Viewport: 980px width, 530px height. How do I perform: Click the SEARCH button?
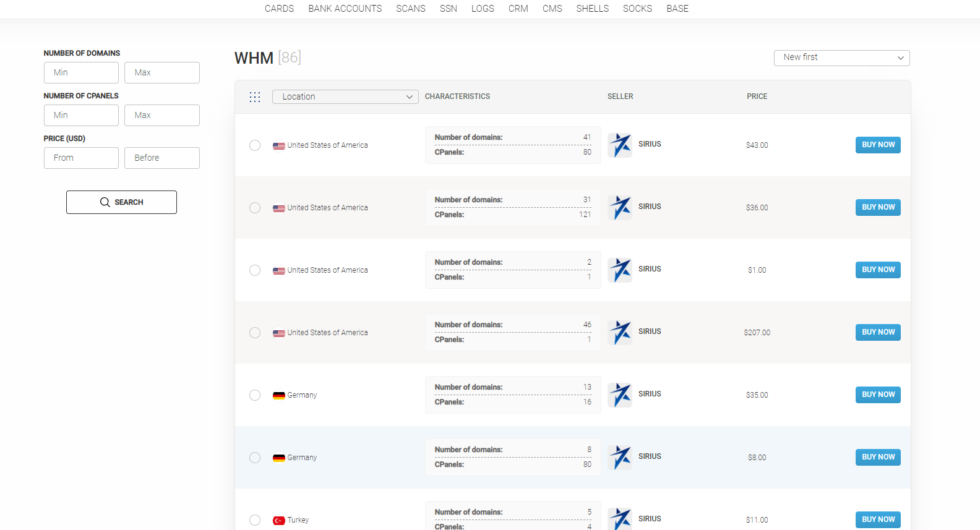click(x=121, y=202)
